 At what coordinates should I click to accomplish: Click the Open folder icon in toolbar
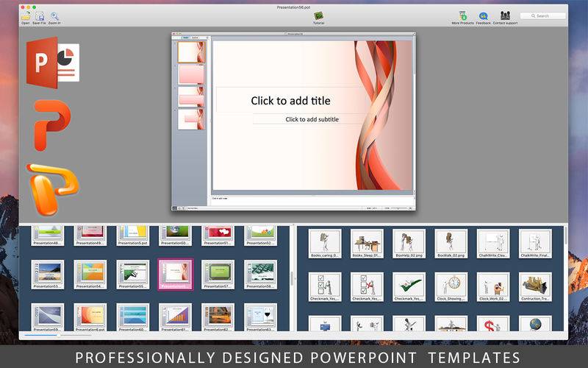pos(26,16)
